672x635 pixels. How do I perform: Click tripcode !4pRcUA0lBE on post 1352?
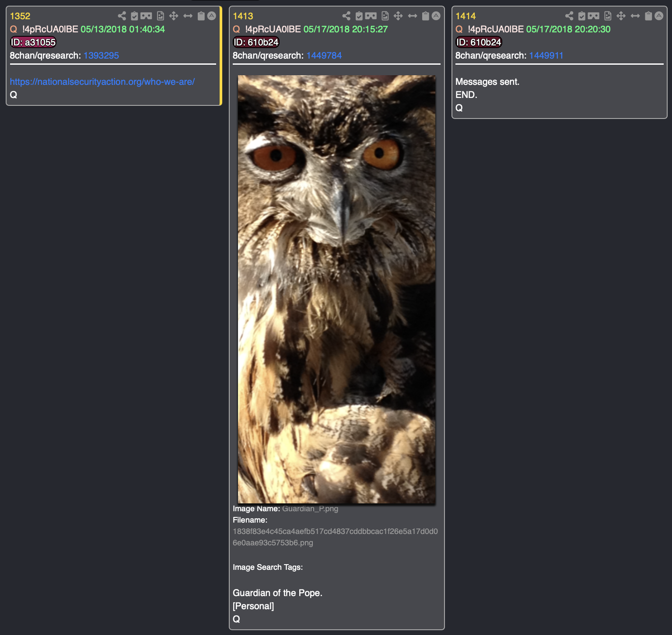tap(50, 29)
